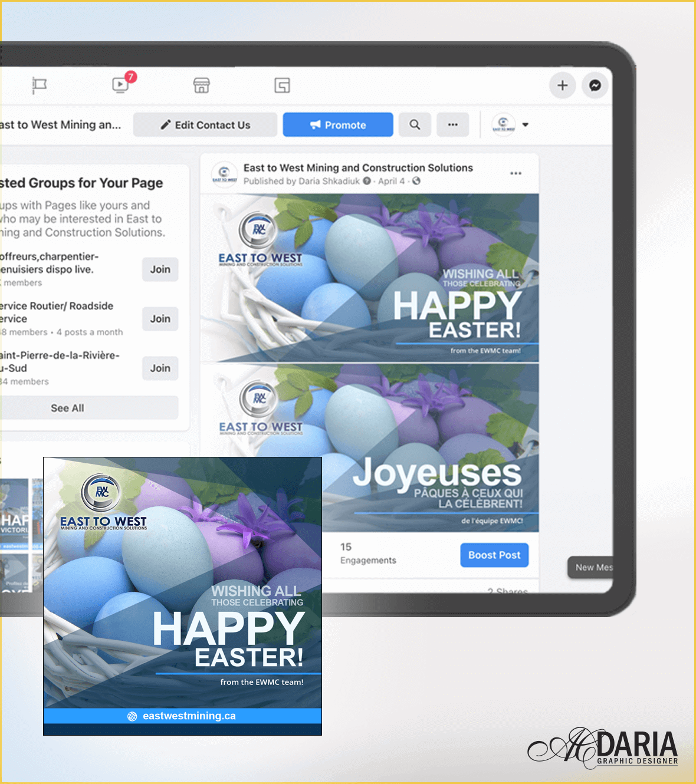696x784 pixels.
Task: Join the Service Routier/Roadside group
Action: [160, 319]
